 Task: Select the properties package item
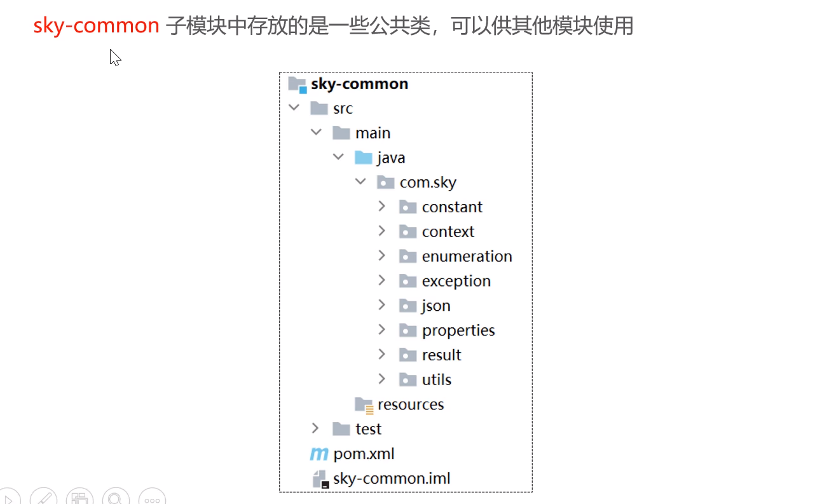(458, 330)
